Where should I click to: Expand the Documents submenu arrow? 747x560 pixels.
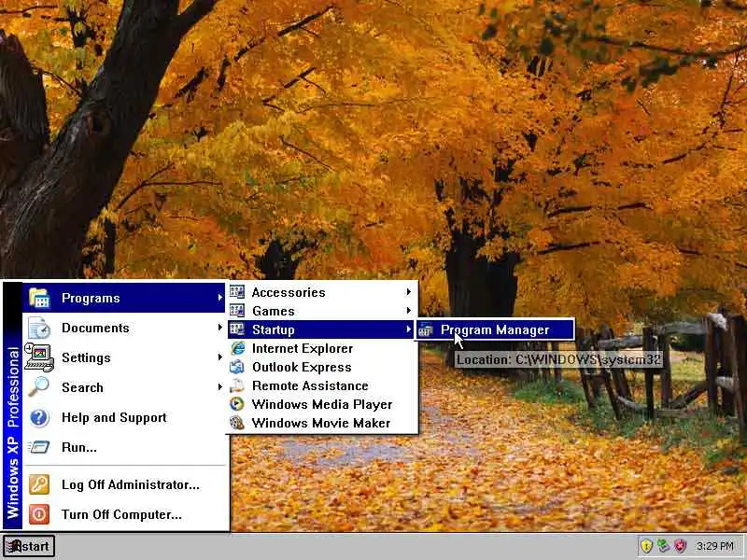point(219,328)
